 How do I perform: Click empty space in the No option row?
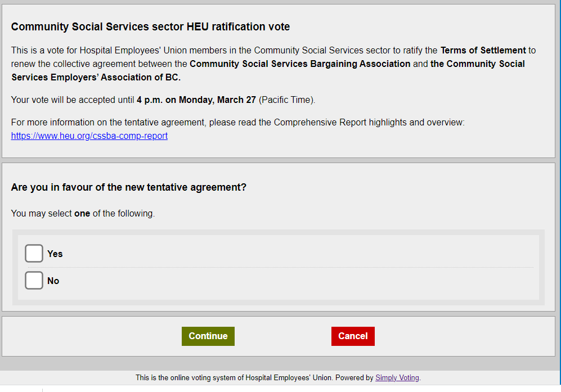(x=297, y=281)
